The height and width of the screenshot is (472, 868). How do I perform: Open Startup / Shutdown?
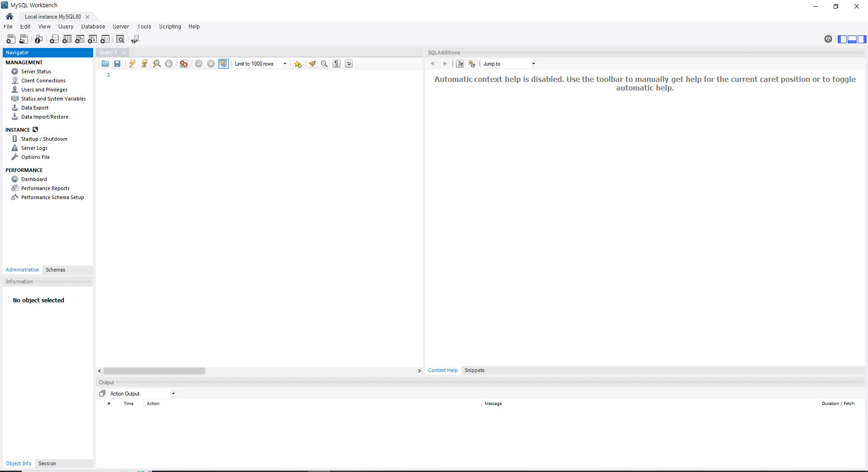44,139
